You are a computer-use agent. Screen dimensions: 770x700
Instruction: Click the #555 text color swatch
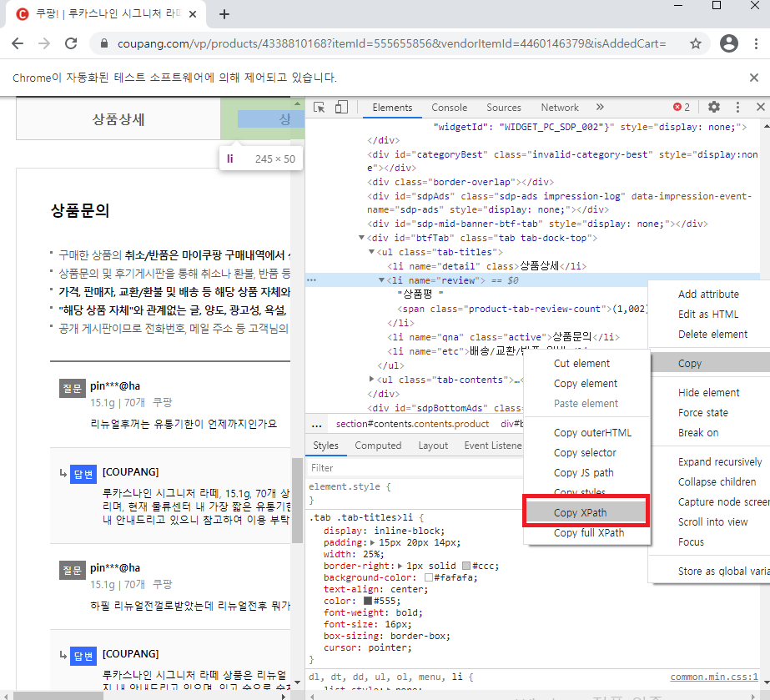(x=367, y=601)
